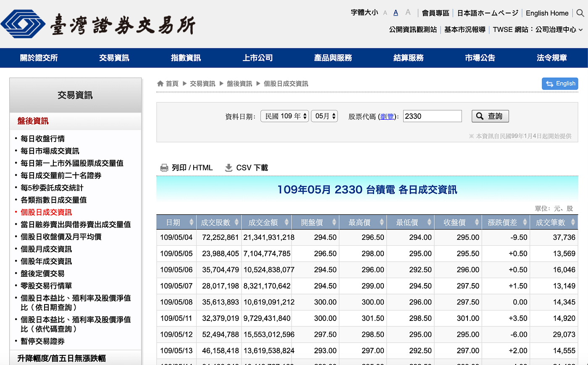Screen dimensions: 588x365
Task: Open 個股日成交資訊 in sidebar
Action: click(46, 212)
